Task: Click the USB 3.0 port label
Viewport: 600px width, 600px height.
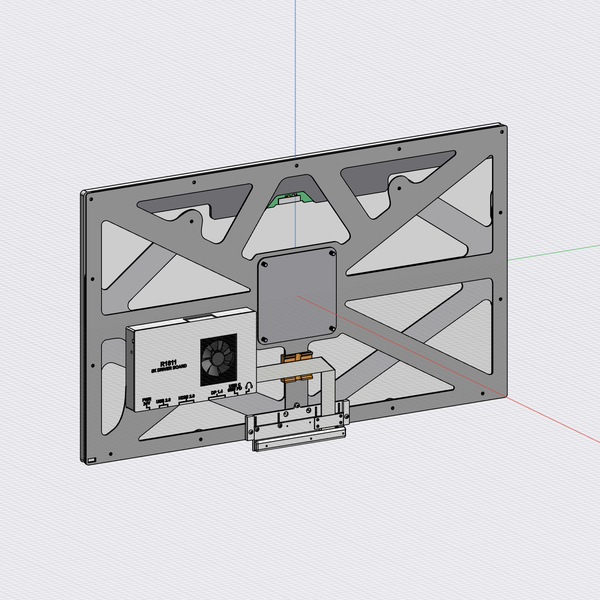Action: [x=163, y=401]
